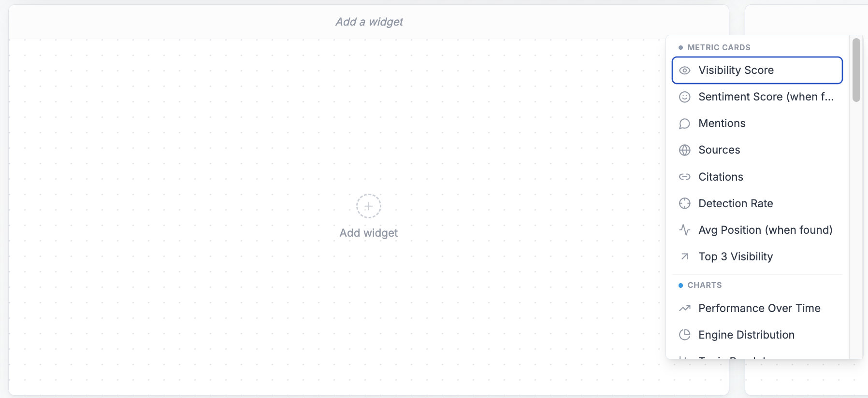The width and height of the screenshot is (868, 398).
Task: Click the crosshair Detection Rate icon
Action: 684,203
